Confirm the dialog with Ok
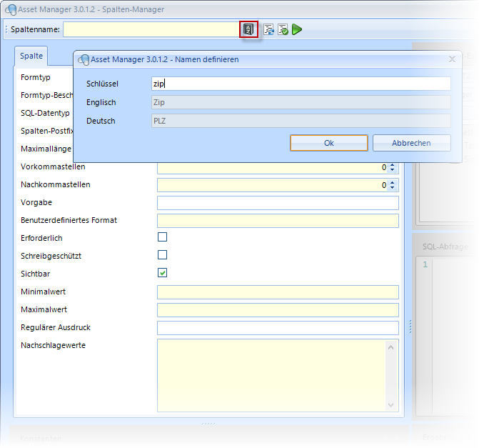This screenshot has height=448, width=479. (329, 143)
